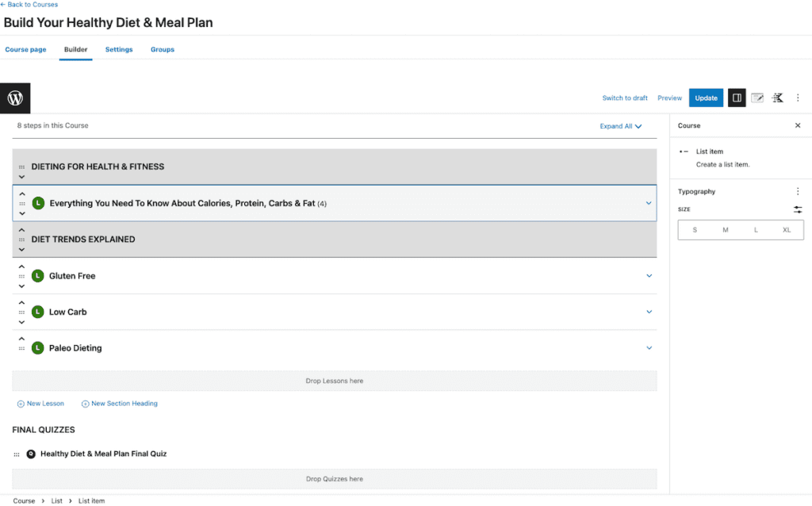This screenshot has height=506, width=812.
Task: Open the Course page tab
Action: tap(25, 49)
